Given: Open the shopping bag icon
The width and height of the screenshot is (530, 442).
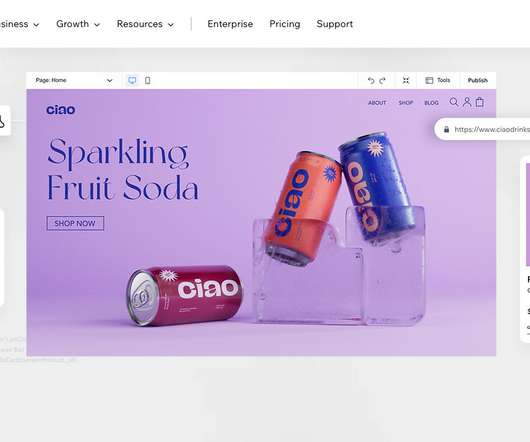Looking at the screenshot, I should pyautogui.click(x=480, y=102).
